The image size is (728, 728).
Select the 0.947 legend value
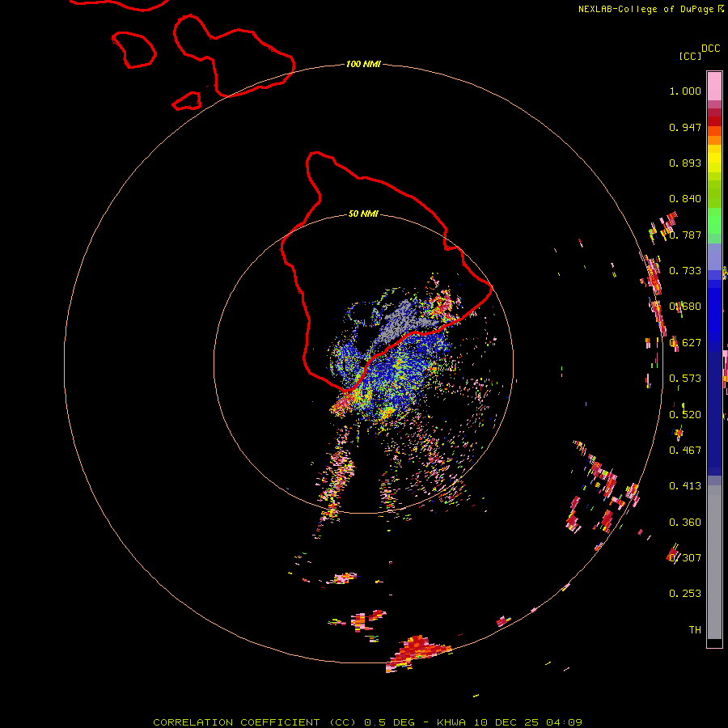685,127
